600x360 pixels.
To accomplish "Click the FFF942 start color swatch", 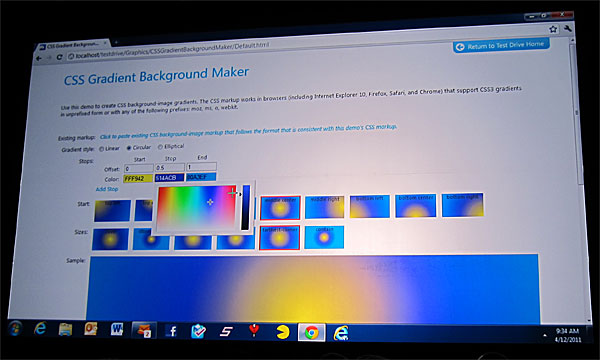I will (138, 179).
